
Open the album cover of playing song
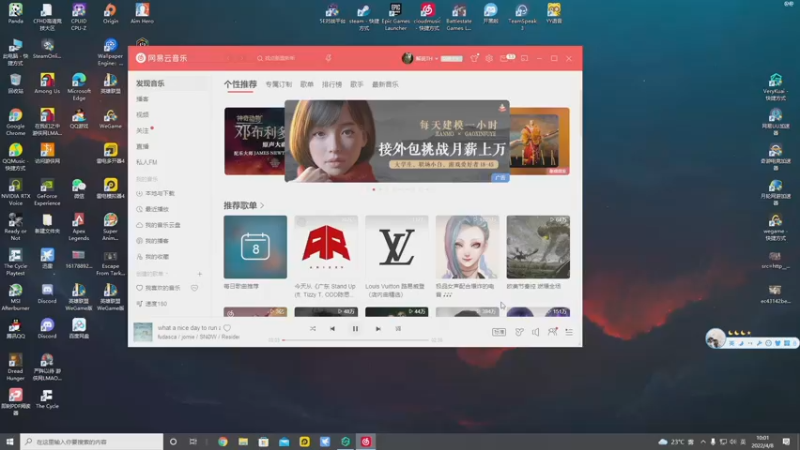pyautogui.click(x=143, y=332)
